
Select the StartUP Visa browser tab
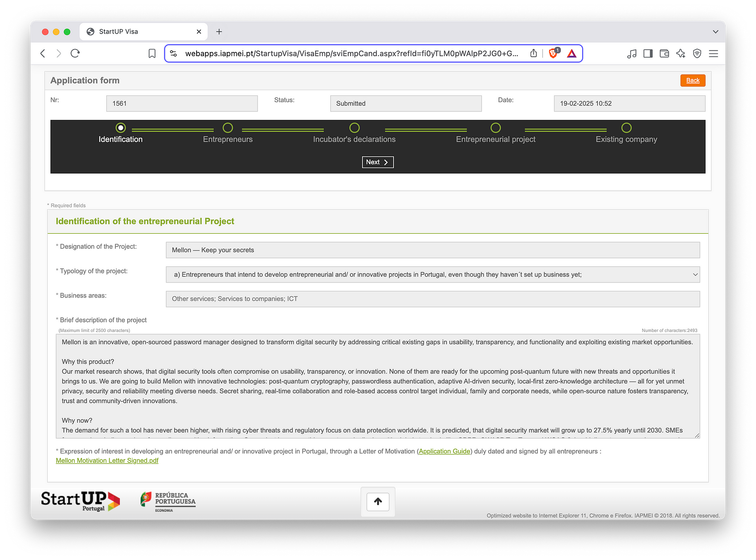point(144,32)
